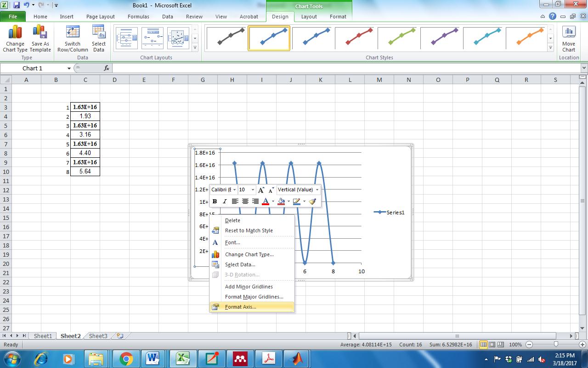Open shape outline dropdown arrow
588x368 pixels.
[x=304, y=201]
